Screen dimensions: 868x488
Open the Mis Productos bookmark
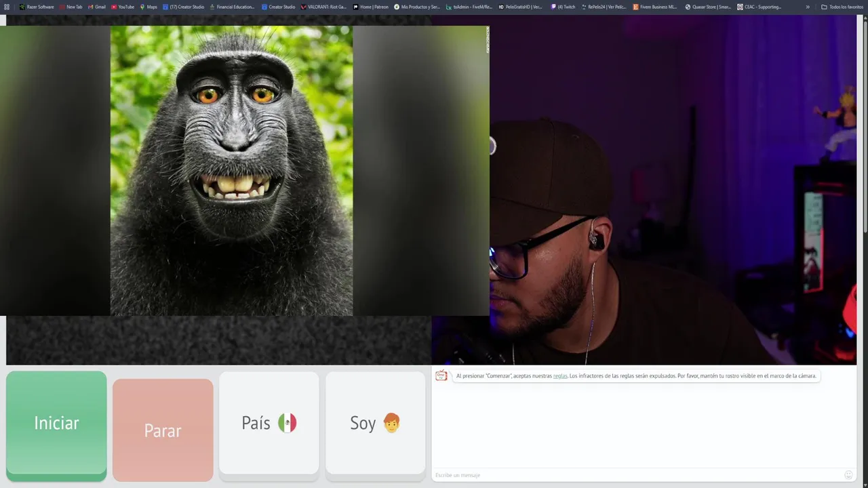click(x=416, y=7)
